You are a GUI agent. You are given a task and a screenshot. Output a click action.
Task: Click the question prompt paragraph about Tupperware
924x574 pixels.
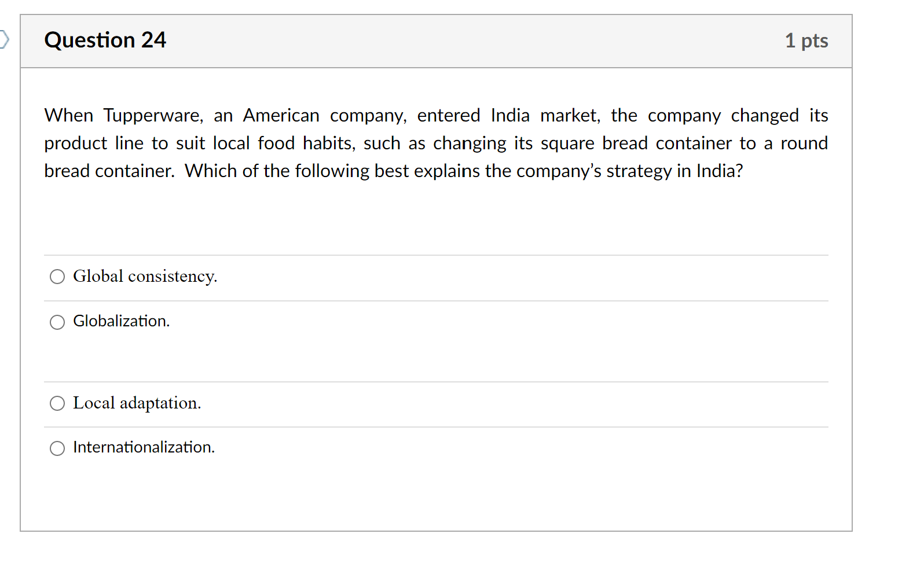tap(435, 143)
